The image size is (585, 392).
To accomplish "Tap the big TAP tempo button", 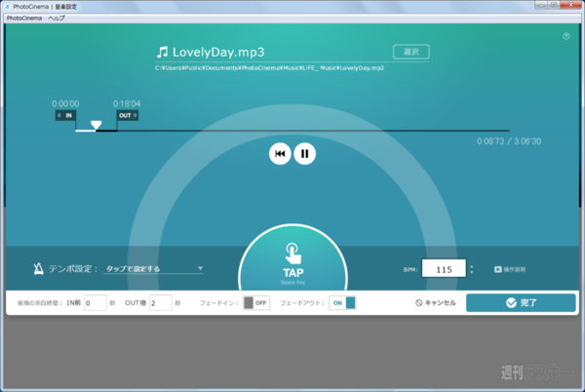I will pyautogui.click(x=292, y=257).
